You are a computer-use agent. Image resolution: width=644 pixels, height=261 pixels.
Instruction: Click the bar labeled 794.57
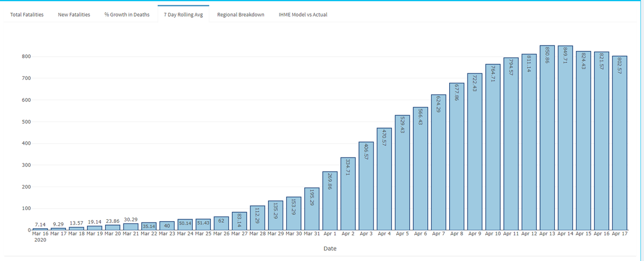click(x=511, y=144)
